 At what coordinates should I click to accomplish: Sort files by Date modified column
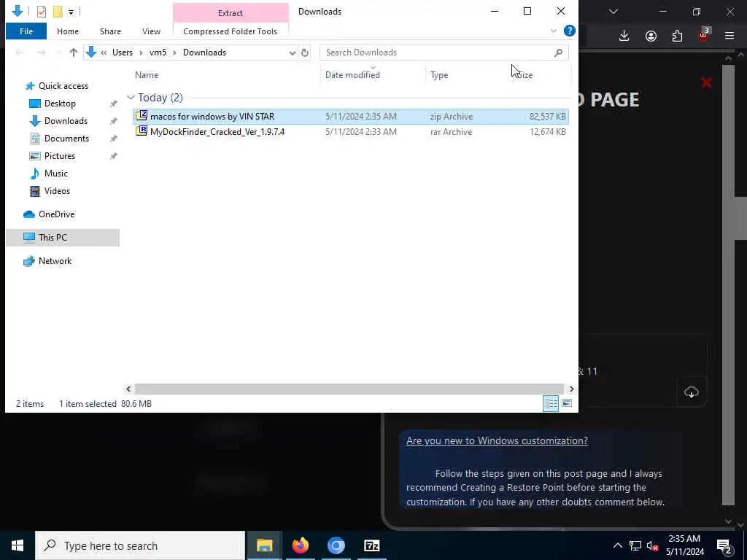click(352, 75)
